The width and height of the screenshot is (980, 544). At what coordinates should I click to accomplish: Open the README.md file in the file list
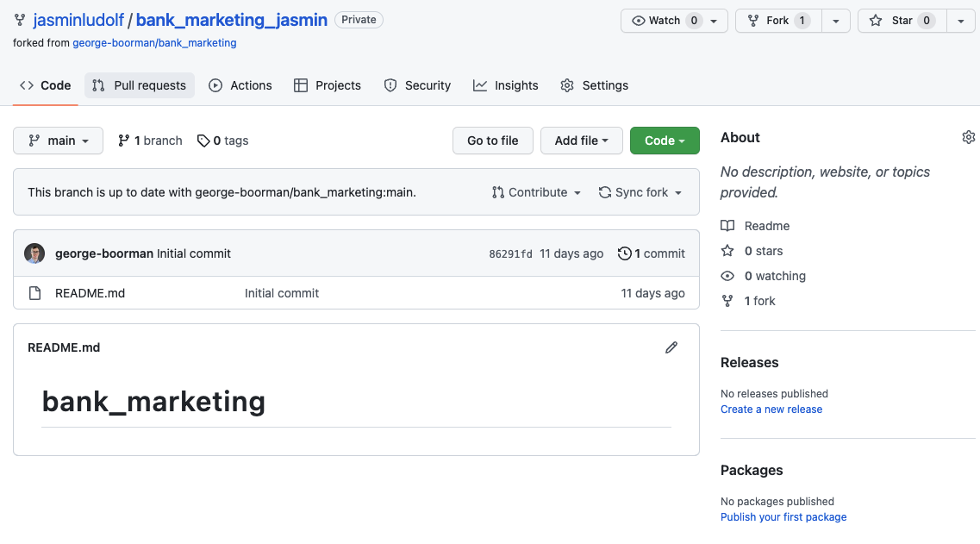[x=90, y=293]
